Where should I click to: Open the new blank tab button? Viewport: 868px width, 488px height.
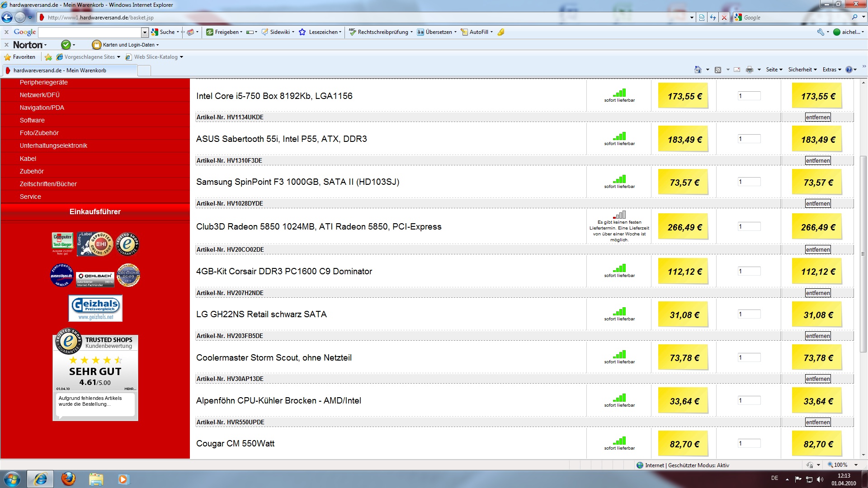coord(144,70)
